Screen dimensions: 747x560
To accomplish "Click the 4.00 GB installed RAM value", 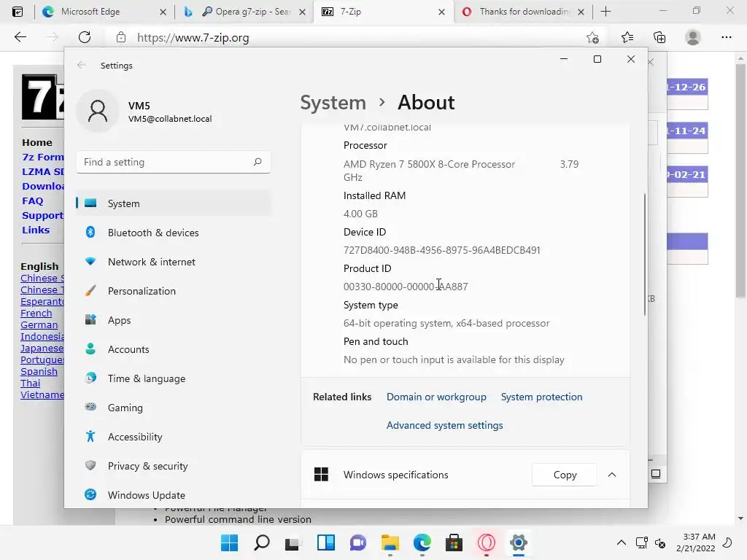I will tap(360, 214).
